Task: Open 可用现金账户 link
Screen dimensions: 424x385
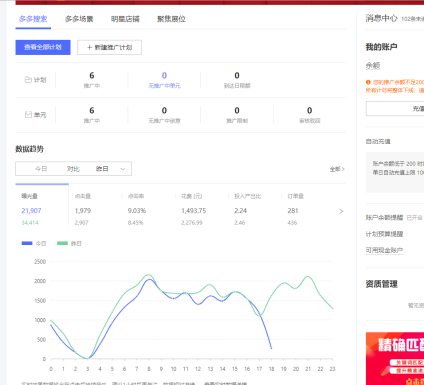Action: [x=384, y=250]
